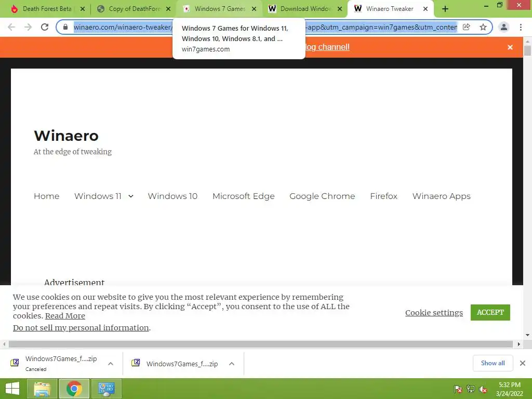The image size is (532, 399).
Task: Click the Read More cookie link
Action: pos(65,316)
